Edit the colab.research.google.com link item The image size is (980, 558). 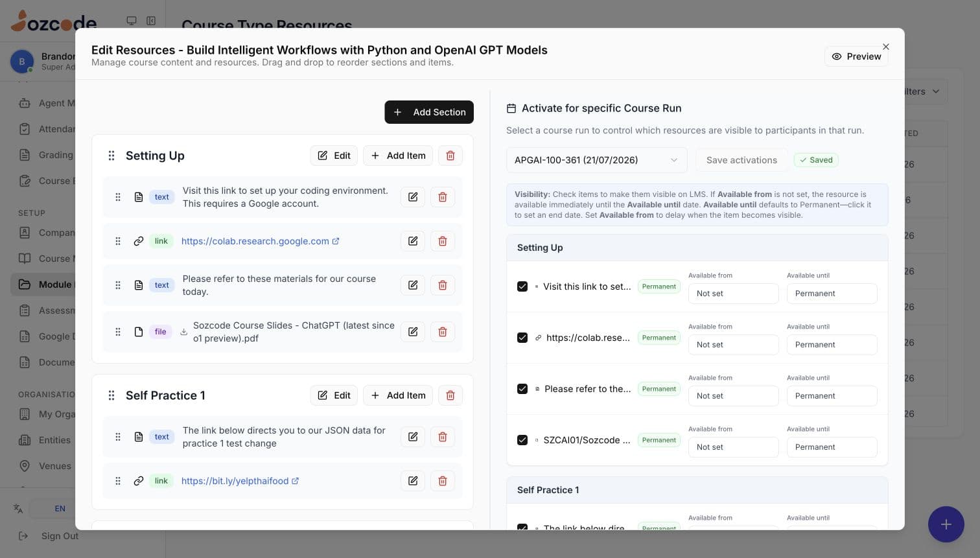(x=413, y=241)
